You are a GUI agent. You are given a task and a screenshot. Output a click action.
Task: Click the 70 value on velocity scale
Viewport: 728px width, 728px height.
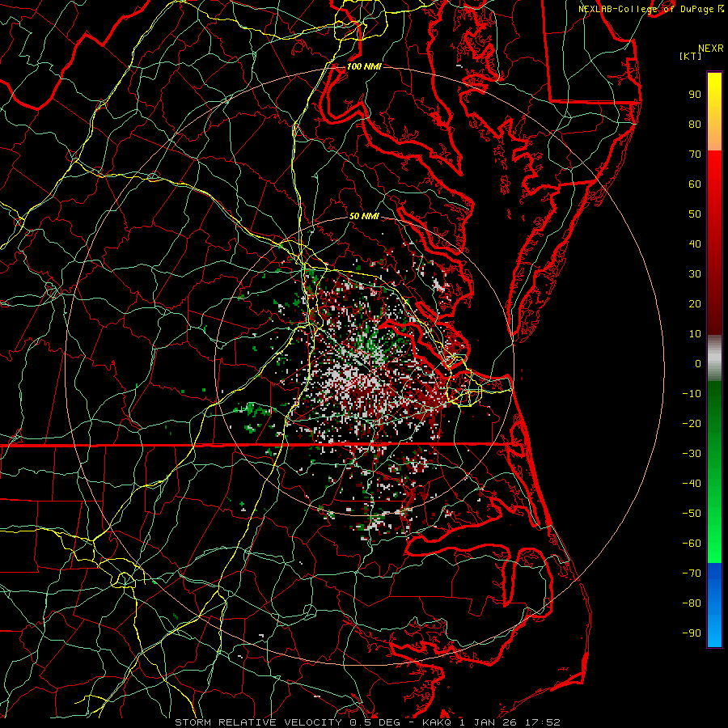(x=695, y=154)
